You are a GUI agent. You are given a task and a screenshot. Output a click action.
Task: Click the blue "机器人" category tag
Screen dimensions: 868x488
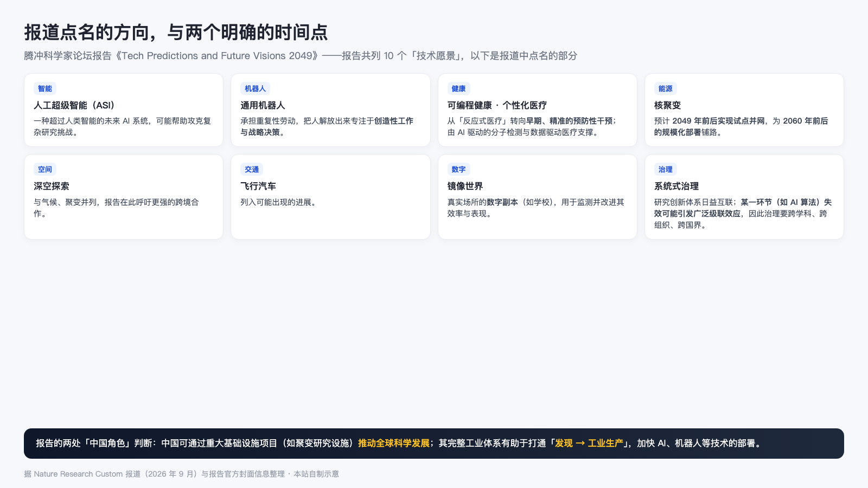[255, 88]
